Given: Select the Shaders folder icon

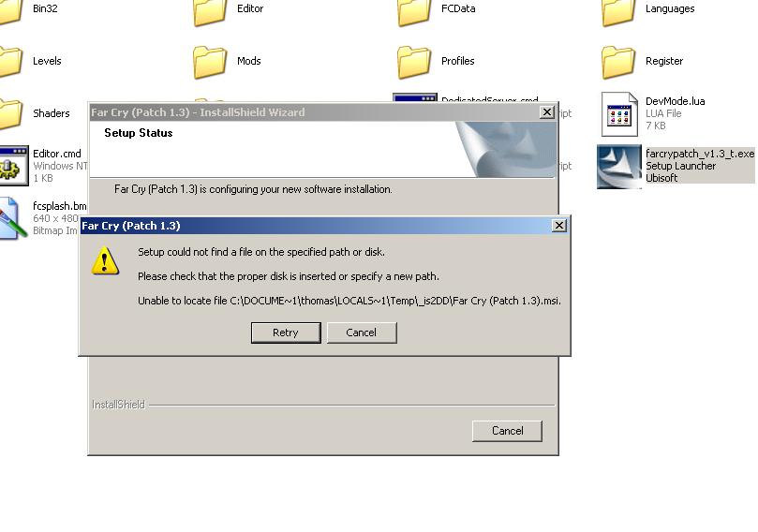Looking at the screenshot, I should pyautogui.click(x=10, y=114).
